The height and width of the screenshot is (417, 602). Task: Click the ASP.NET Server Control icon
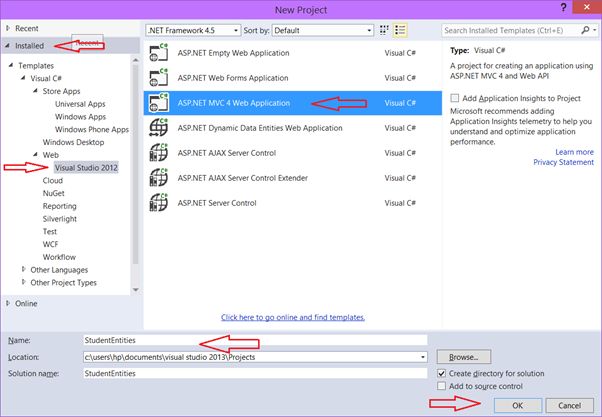[159, 202]
